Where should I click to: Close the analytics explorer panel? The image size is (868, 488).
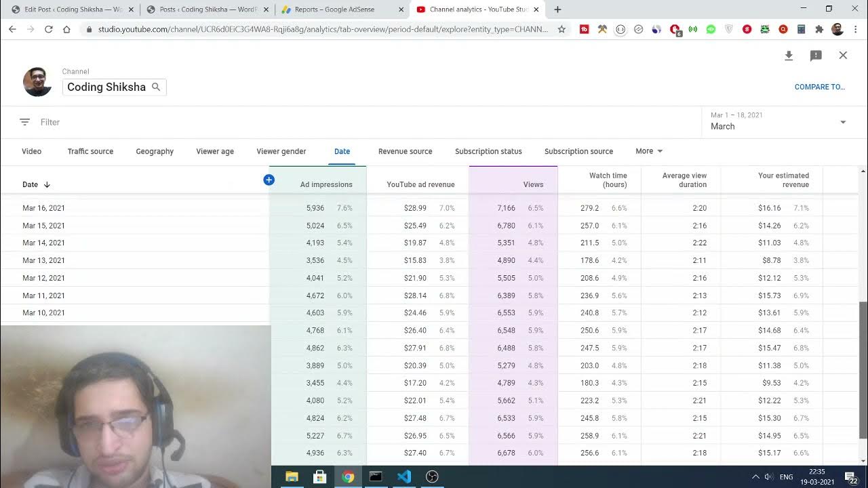click(843, 56)
